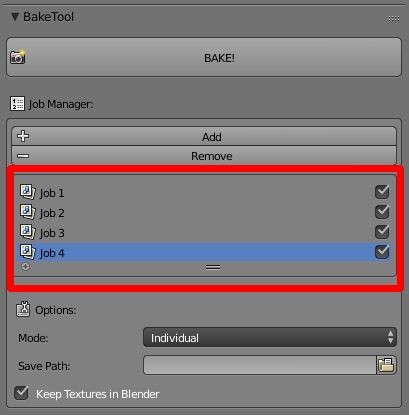
Task: Toggle the Job 4 checkbox
Action: pos(382,252)
